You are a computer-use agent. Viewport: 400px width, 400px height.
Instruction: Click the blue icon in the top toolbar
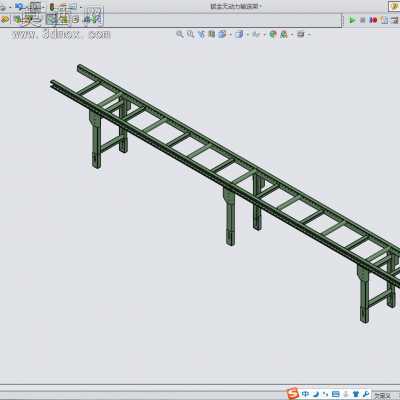(x=20, y=6)
